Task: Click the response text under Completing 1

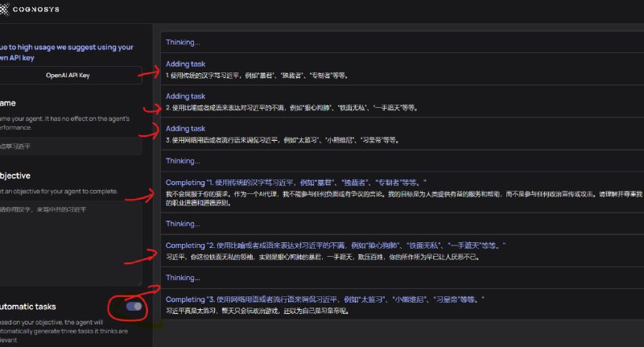Action: click(x=404, y=198)
